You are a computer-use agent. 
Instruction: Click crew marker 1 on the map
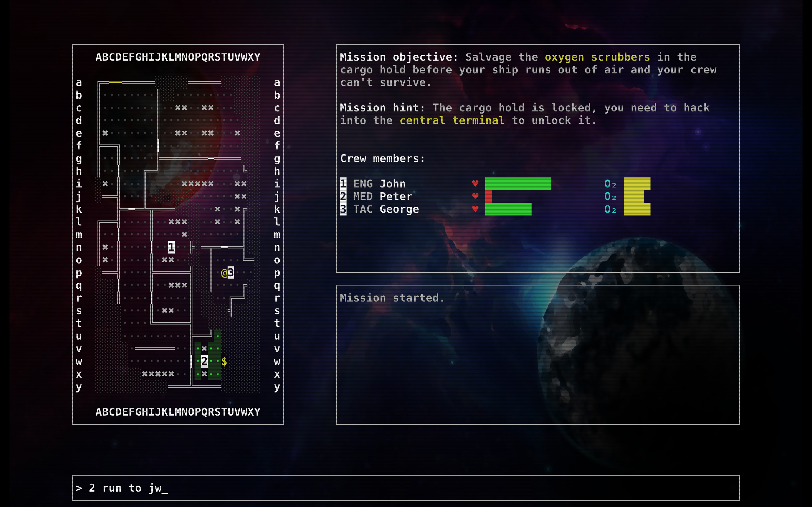[x=171, y=247]
